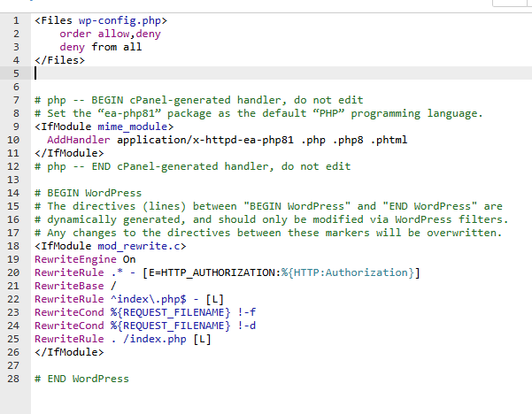
Task: Place cursor on empty line 5
Action: pos(281,73)
